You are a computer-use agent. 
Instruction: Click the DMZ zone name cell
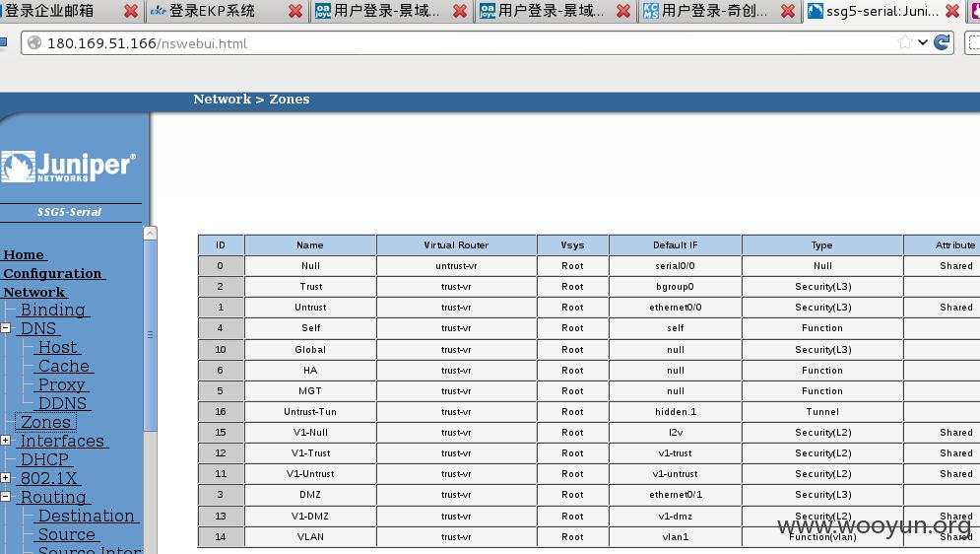310,495
